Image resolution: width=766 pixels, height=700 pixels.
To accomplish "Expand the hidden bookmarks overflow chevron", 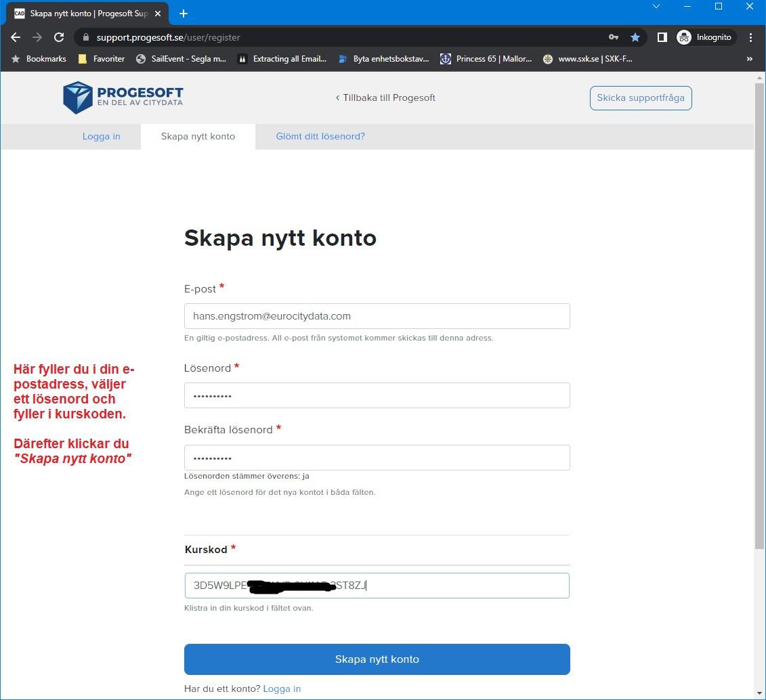I will [x=749, y=59].
